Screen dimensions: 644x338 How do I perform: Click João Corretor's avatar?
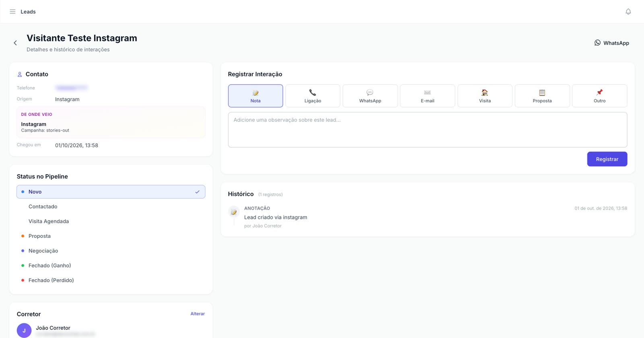(24, 330)
